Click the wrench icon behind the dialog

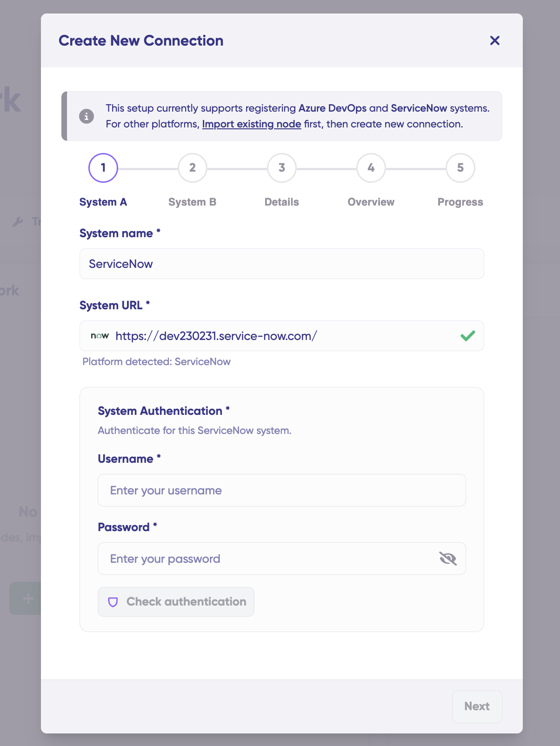tap(18, 222)
